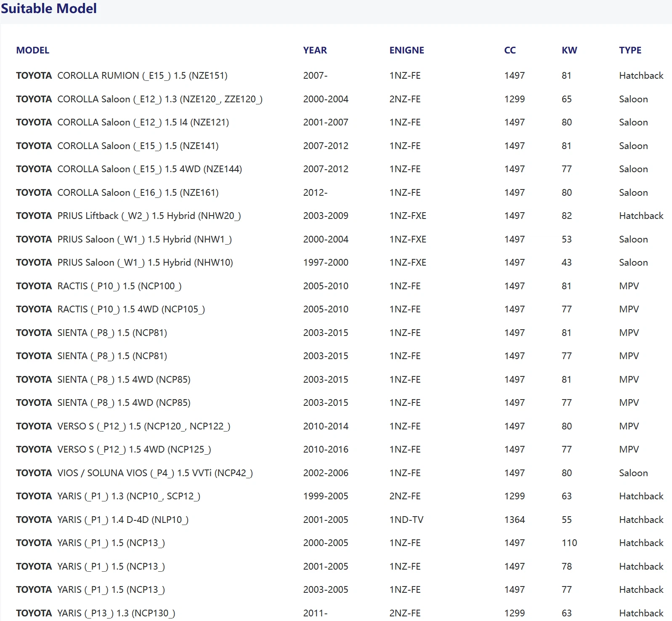Click year 1997-2000 in NHW10 row

[x=326, y=263]
